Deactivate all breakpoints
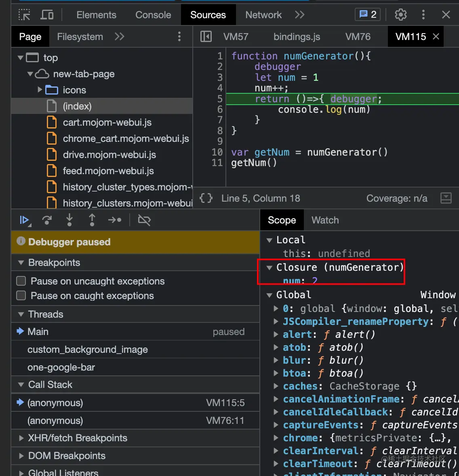 (x=144, y=220)
